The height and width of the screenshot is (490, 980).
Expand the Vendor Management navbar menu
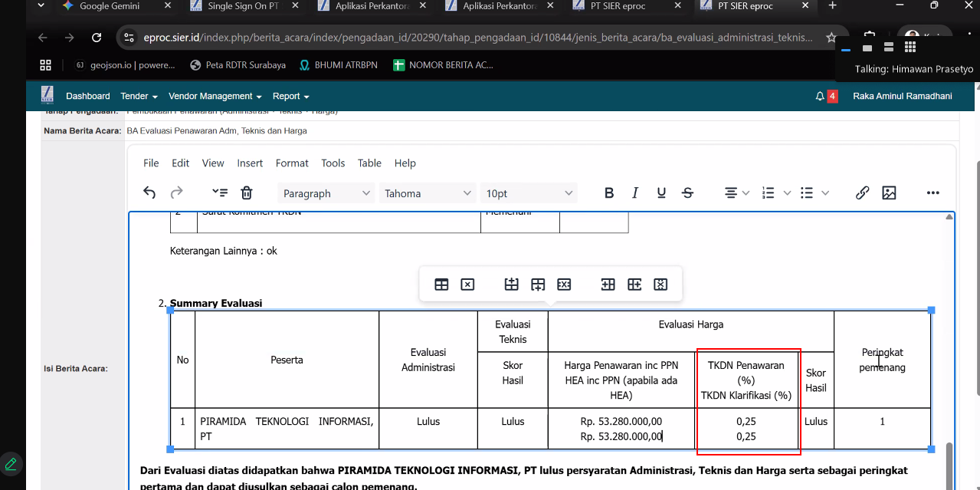click(x=215, y=96)
